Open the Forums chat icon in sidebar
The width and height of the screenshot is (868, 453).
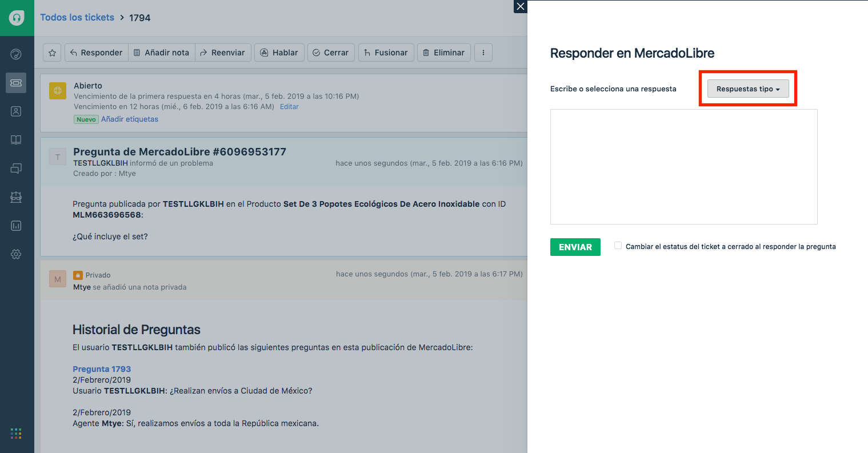click(16, 169)
